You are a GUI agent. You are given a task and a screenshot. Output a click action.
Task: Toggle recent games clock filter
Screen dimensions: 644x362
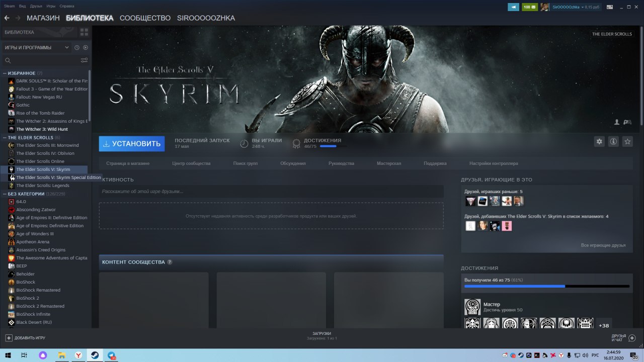[77, 48]
